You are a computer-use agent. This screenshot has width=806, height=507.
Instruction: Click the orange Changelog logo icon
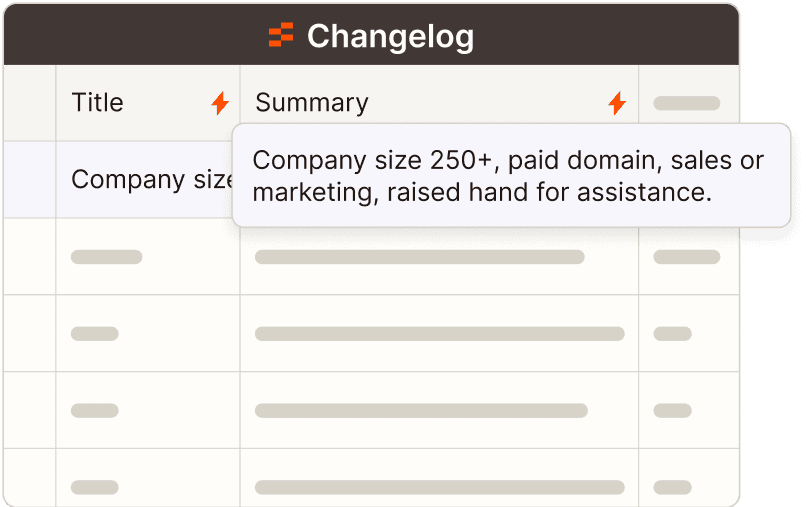(281, 36)
